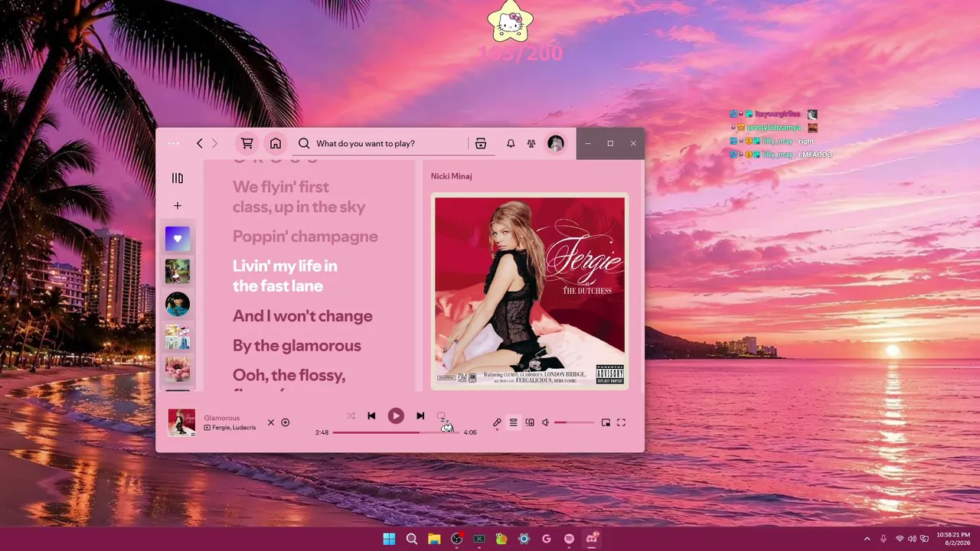Toggle the lyrics microphone button
This screenshot has width=980, height=551.
[497, 422]
